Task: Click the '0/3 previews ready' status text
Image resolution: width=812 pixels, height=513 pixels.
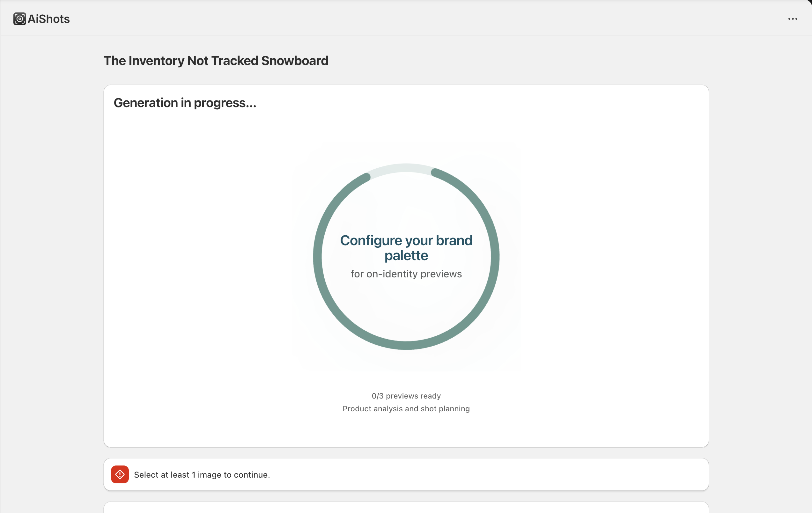Action: pos(406,396)
